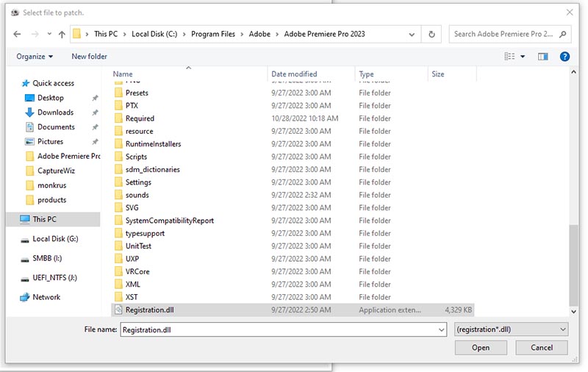Screen dimensions: 588x372
Task: Go up one folder level arrow
Action: pyautogui.click(x=62, y=34)
